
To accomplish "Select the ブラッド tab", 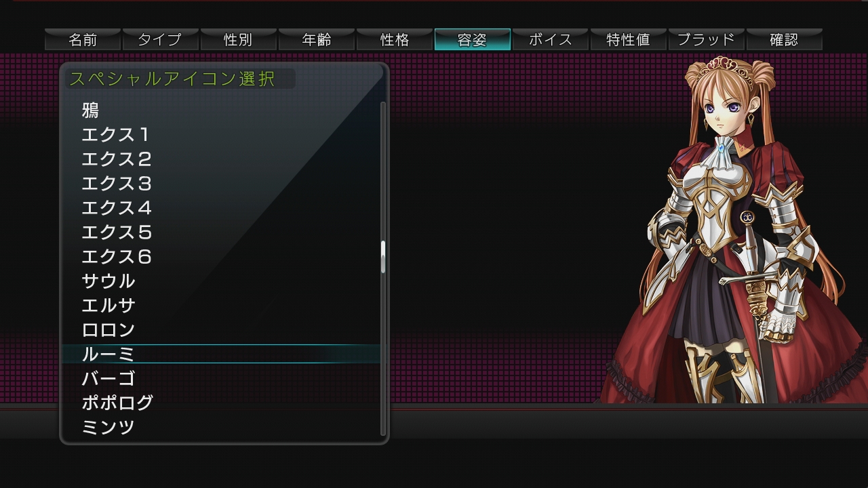I will [707, 40].
